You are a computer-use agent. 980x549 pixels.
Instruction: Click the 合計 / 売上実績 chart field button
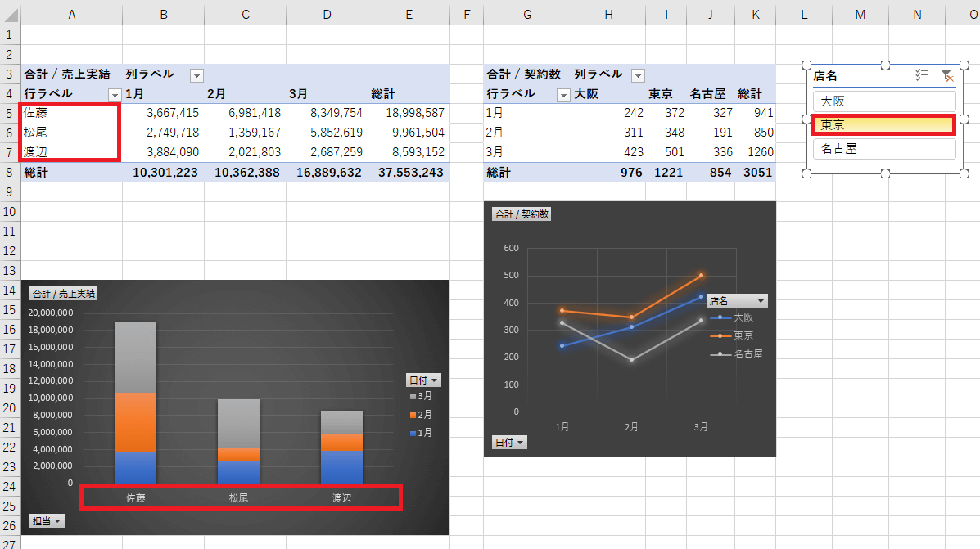63,293
